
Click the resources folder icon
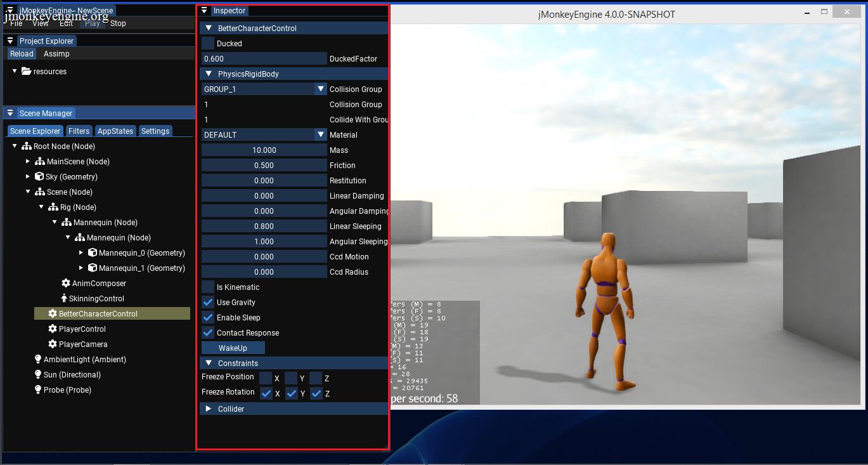(x=26, y=71)
